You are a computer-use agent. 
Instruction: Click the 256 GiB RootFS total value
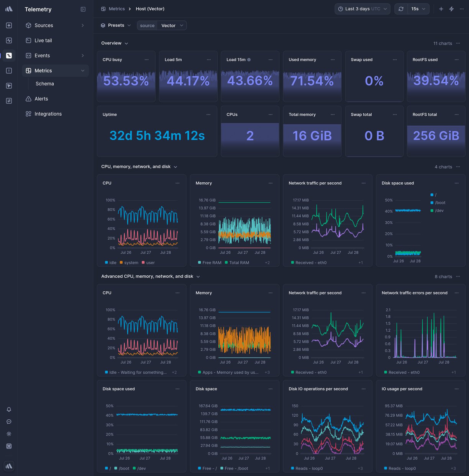(436, 136)
